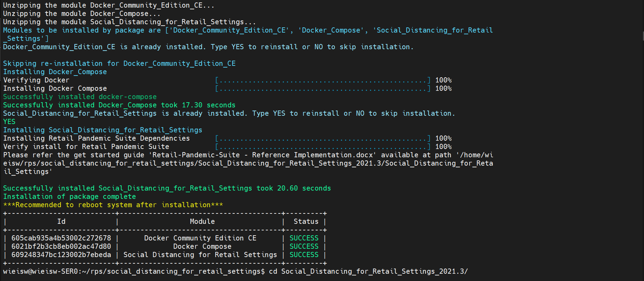Click SUCCESS status for Social Distancing row
The image size is (644, 281).
[x=304, y=255]
